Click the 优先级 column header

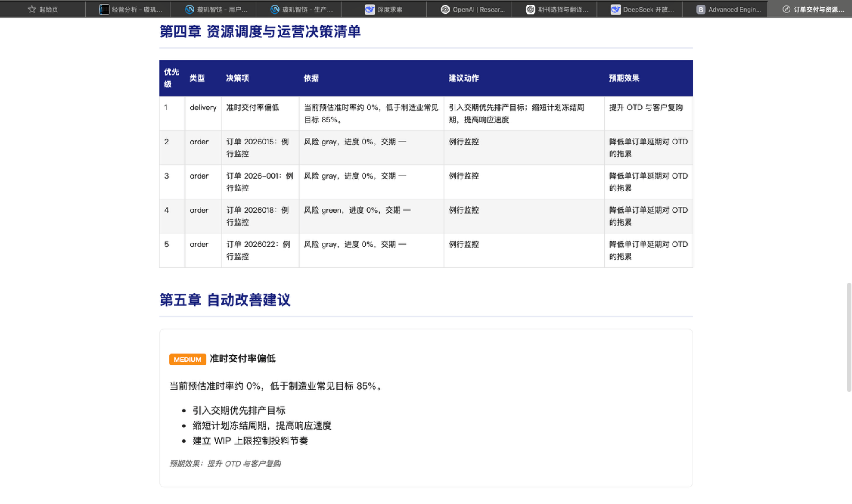pos(172,78)
